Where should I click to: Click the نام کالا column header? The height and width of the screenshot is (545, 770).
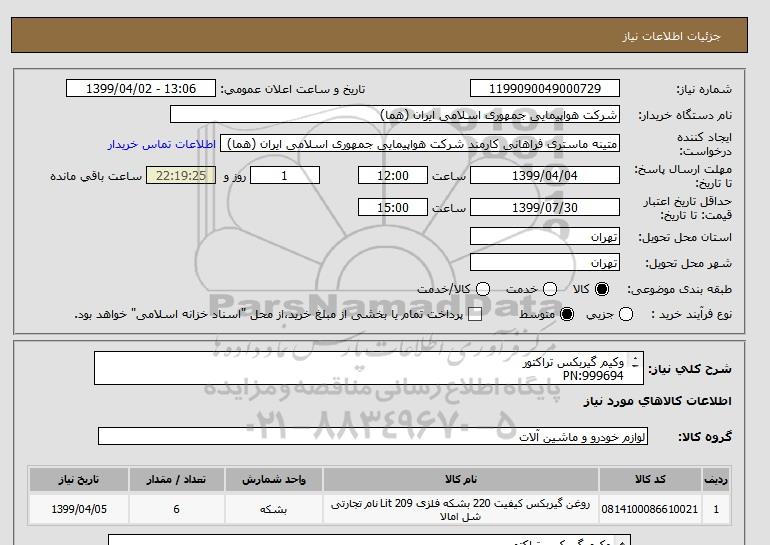(x=461, y=479)
